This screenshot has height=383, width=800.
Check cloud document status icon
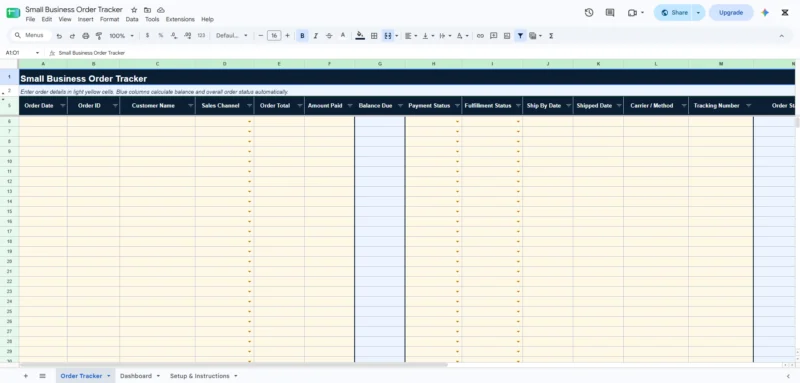click(x=161, y=10)
